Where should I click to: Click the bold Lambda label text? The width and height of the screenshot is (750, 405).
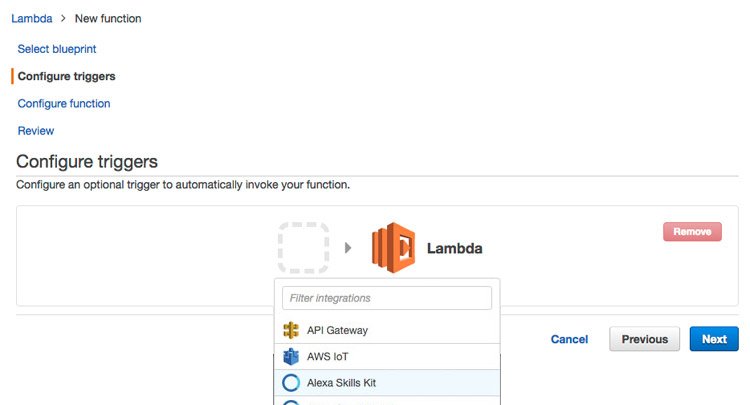click(455, 248)
